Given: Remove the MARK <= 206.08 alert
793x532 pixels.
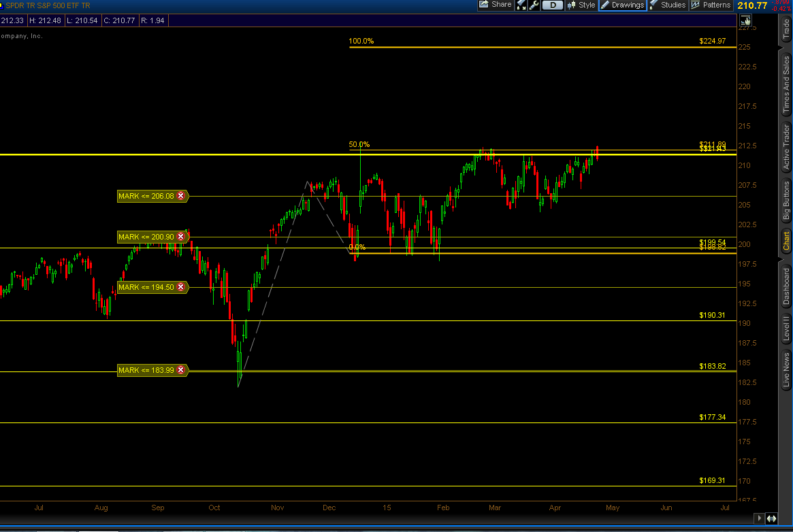Looking at the screenshot, I should pos(180,196).
